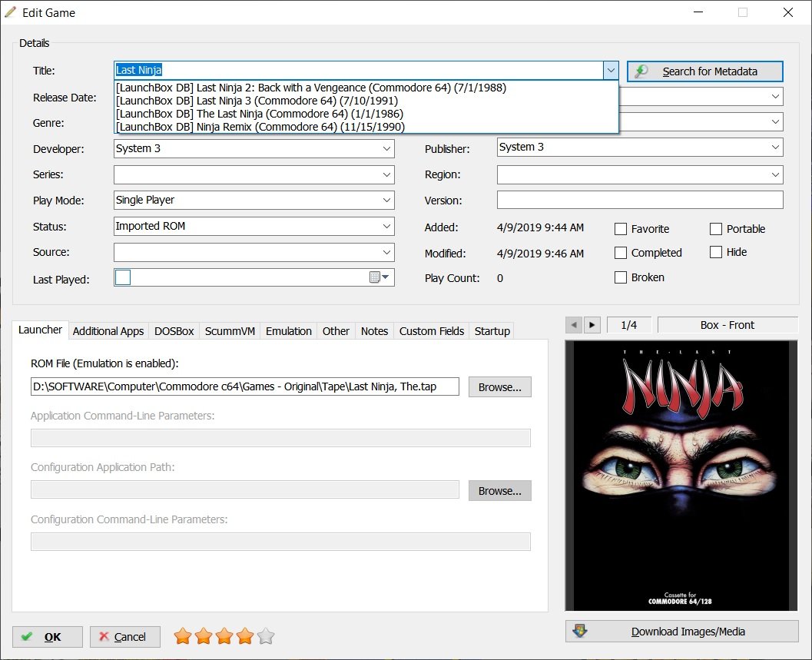Browse for the ROM file
The width and height of the screenshot is (812, 660).
point(500,387)
